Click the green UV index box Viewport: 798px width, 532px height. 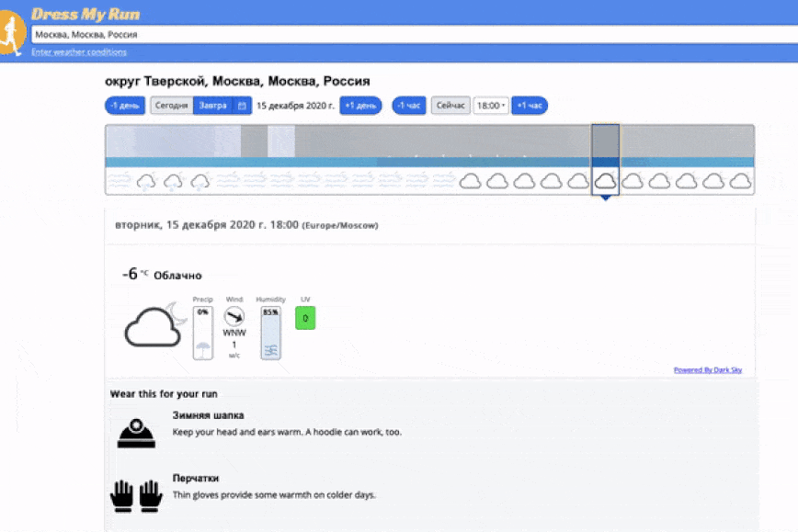(x=305, y=318)
